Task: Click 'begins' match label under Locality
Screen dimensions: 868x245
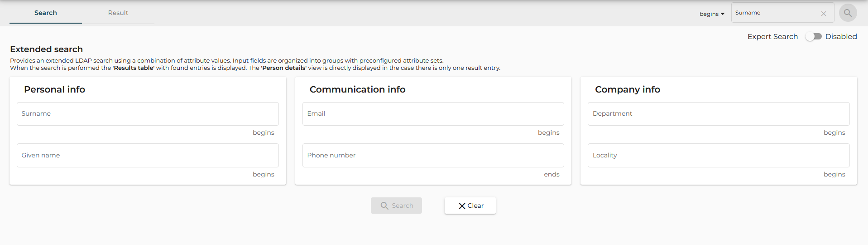Action: pyautogui.click(x=834, y=174)
